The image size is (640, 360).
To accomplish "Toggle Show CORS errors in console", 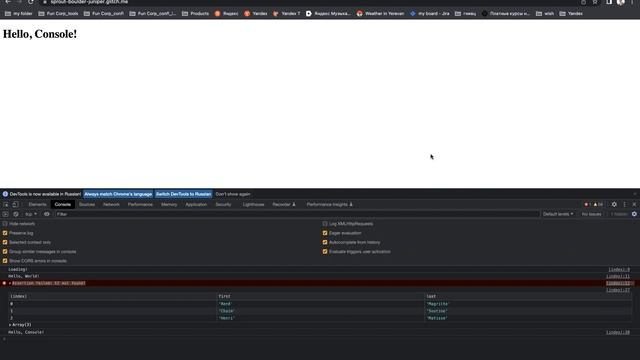I will (x=5, y=261).
